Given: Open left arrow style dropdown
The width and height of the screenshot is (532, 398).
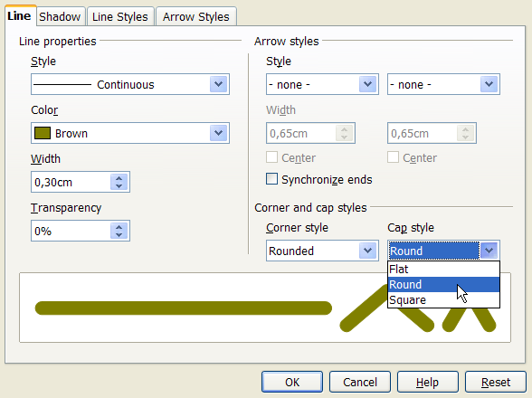Looking at the screenshot, I should 322,84.
